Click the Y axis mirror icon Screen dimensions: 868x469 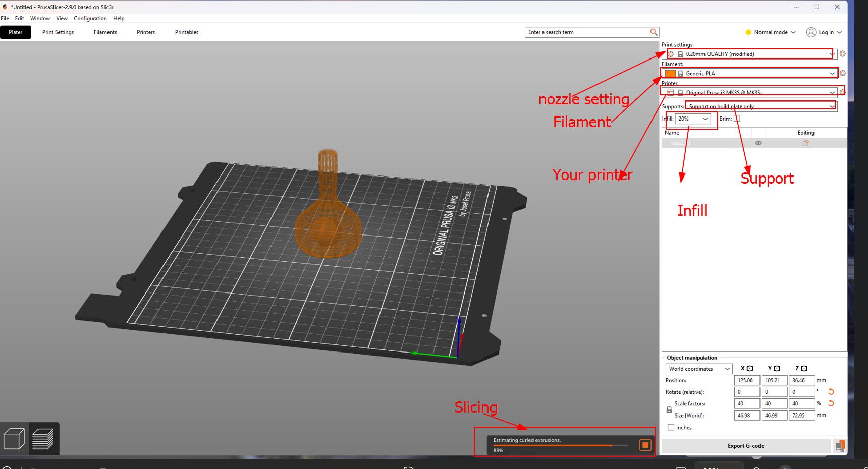[x=777, y=369]
